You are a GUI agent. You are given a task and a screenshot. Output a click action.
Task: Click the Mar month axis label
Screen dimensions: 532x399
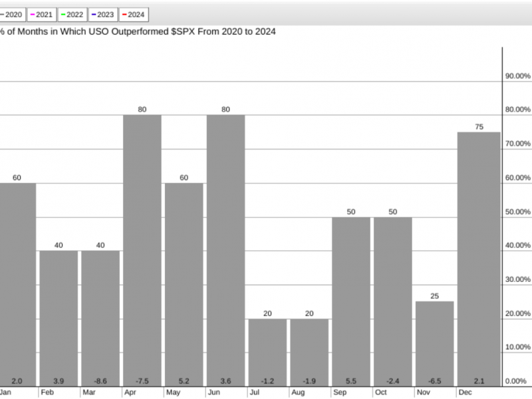click(x=89, y=392)
